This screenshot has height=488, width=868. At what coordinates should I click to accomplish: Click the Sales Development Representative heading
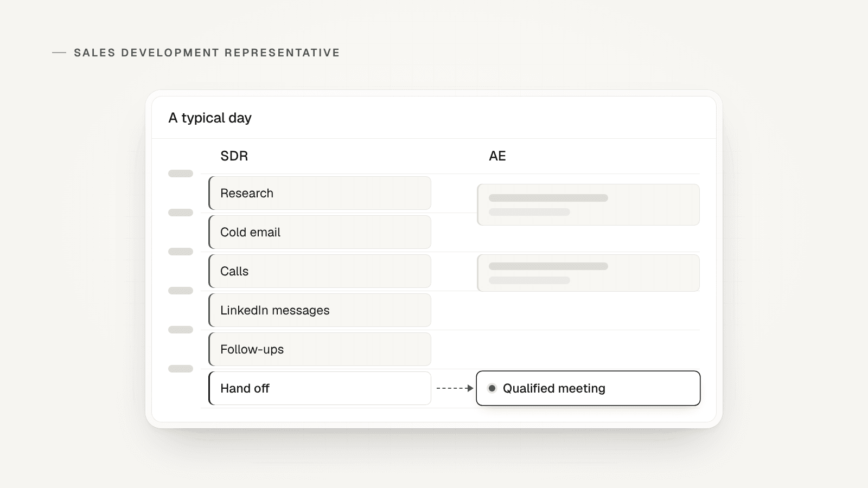(207, 53)
